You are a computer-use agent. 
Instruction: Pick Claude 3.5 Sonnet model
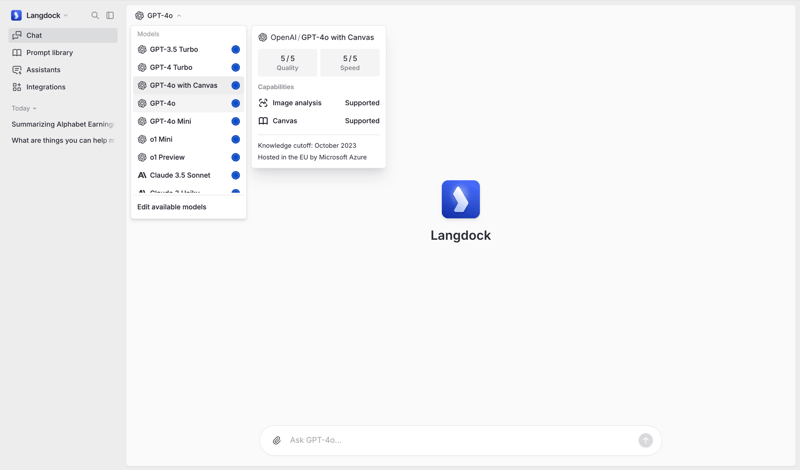coord(188,175)
